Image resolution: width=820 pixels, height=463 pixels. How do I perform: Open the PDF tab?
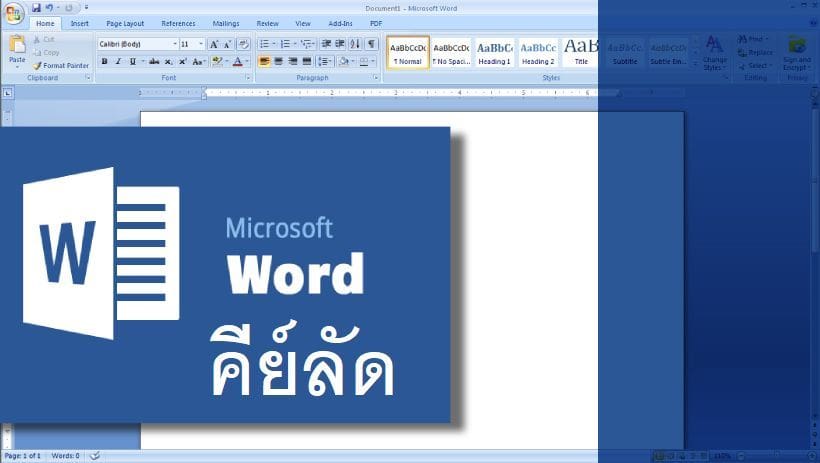point(376,24)
